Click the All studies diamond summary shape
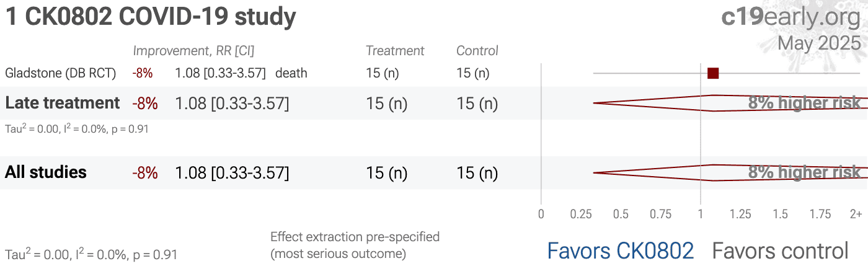868x266 pixels. [730, 172]
